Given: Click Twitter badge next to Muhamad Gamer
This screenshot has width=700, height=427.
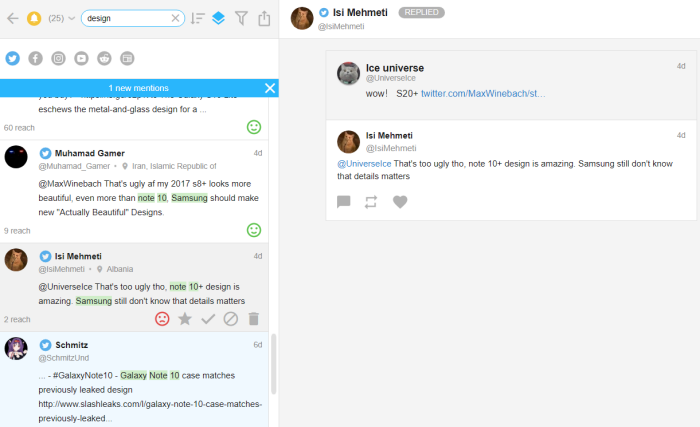Looking at the screenshot, I should click(45, 153).
